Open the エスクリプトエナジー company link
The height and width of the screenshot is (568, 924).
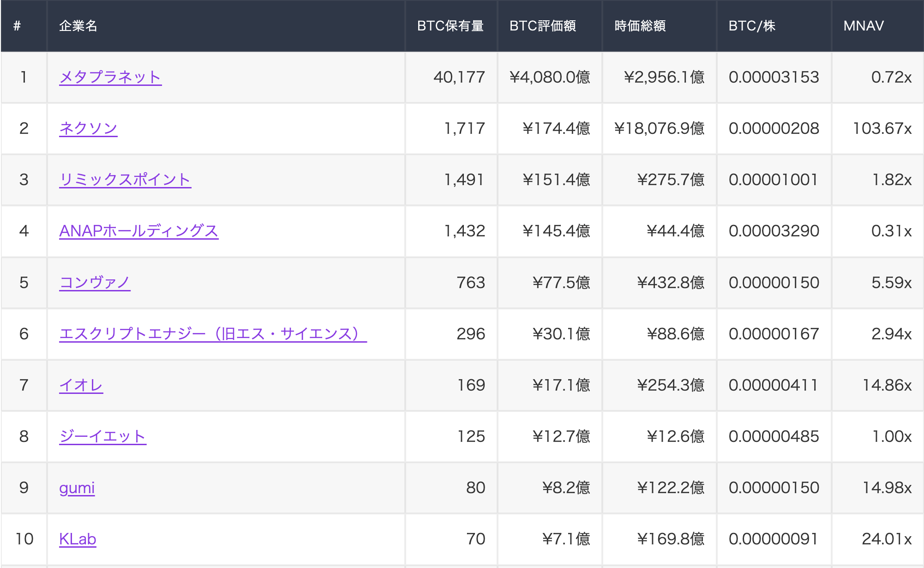213,334
